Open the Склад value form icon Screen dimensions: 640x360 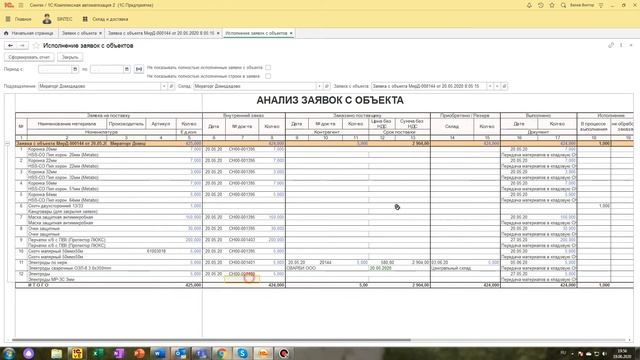coord(327,86)
